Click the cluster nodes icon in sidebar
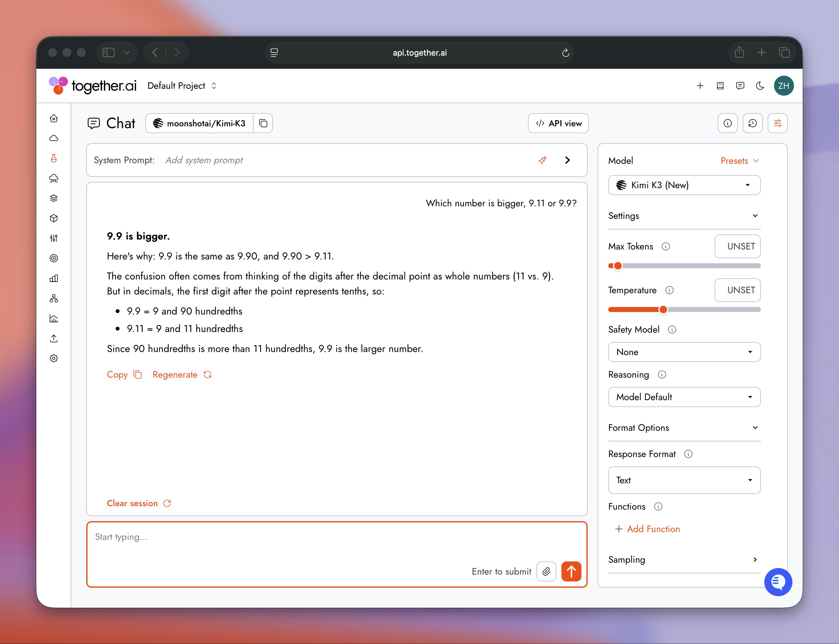The width and height of the screenshot is (839, 644). [x=54, y=298]
